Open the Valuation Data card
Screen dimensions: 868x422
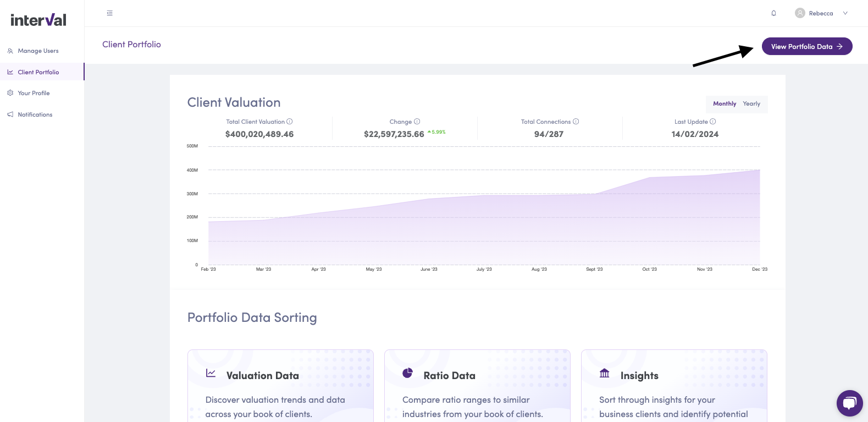pos(280,386)
